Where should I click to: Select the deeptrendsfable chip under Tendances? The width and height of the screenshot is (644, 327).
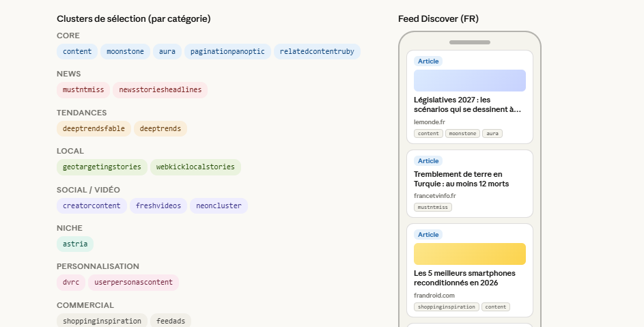point(94,128)
